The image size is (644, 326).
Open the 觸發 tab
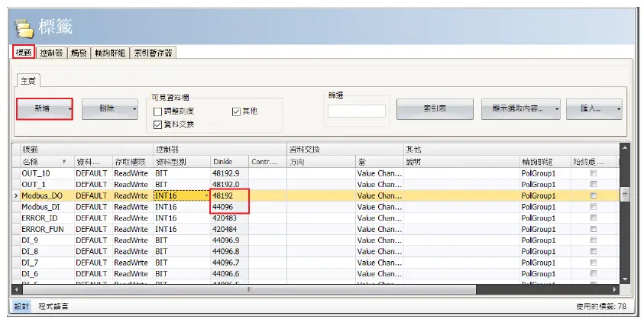[x=79, y=53]
